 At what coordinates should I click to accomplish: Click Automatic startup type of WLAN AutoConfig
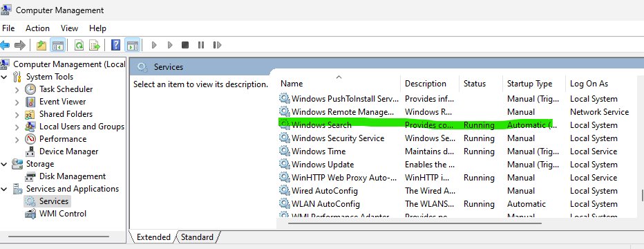coord(527,204)
